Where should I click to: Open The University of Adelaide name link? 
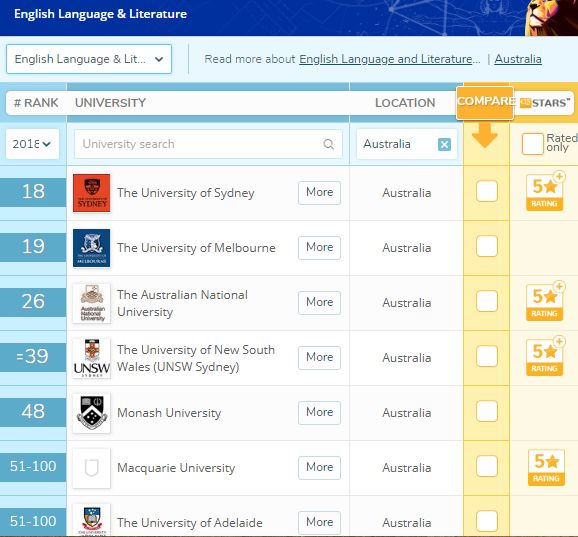[190, 523]
